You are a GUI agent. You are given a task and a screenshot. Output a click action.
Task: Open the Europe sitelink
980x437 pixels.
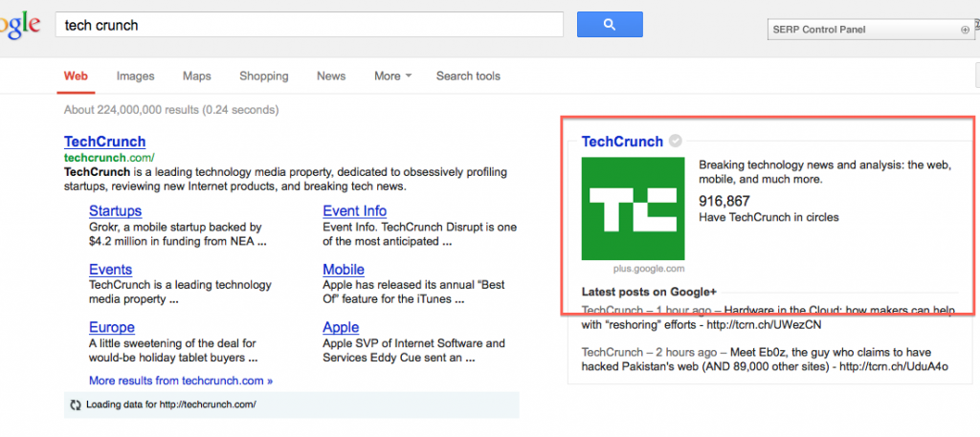coord(112,328)
